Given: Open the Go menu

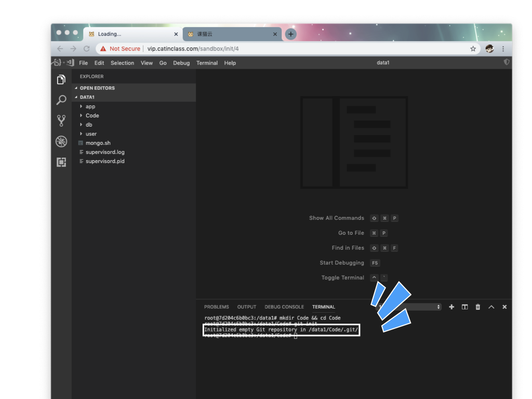Looking at the screenshot, I should tap(163, 63).
